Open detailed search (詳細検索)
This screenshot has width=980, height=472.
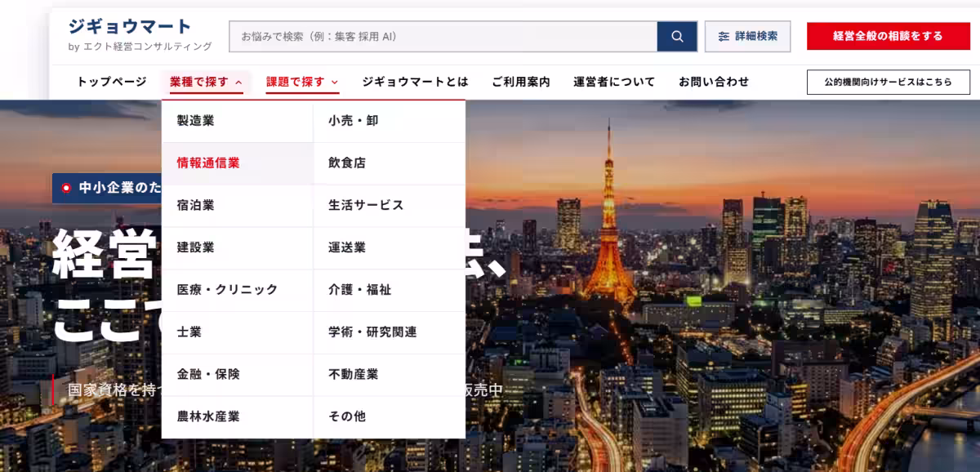747,37
